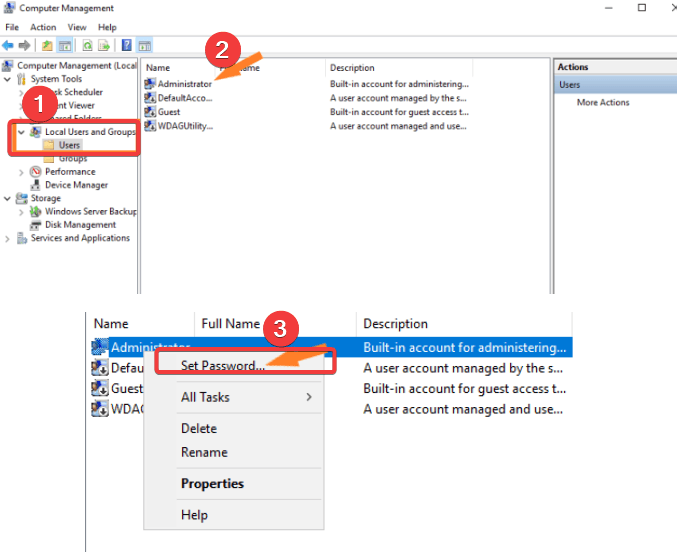
Task: Open the blue Help toolbar icon
Action: pos(127,46)
